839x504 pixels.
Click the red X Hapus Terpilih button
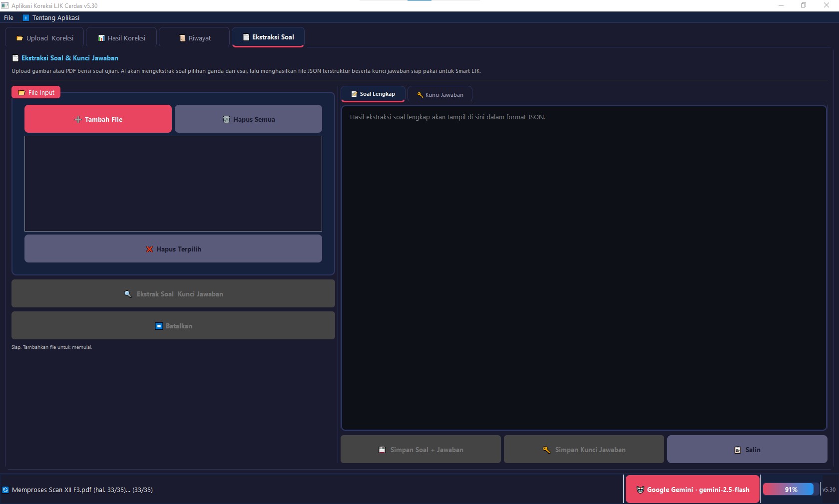[x=173, y=249]
